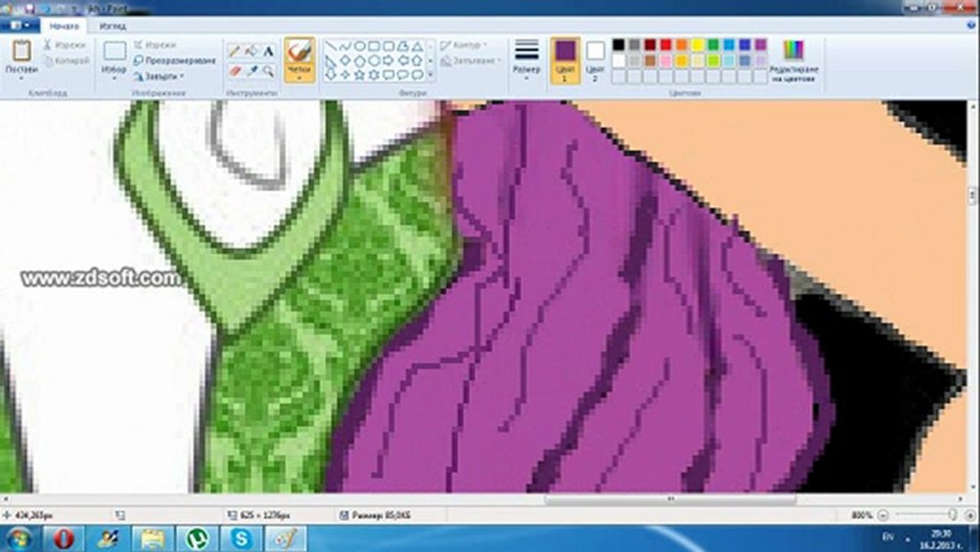Select the Rectangle shape
980x552 pixels.
click(374, 46)
